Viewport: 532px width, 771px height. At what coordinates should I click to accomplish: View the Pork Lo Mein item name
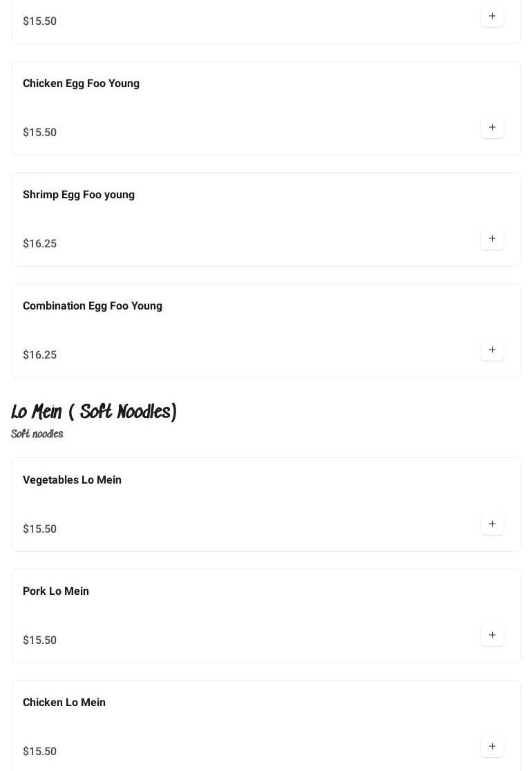click(56, 591)
